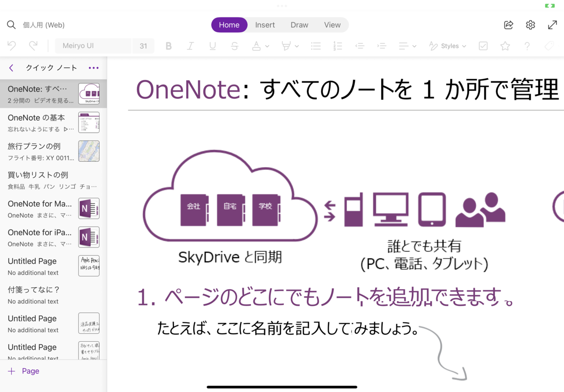Increase the paragraph indent
This screenshot has width=564, height=392.
click(382, 46)
